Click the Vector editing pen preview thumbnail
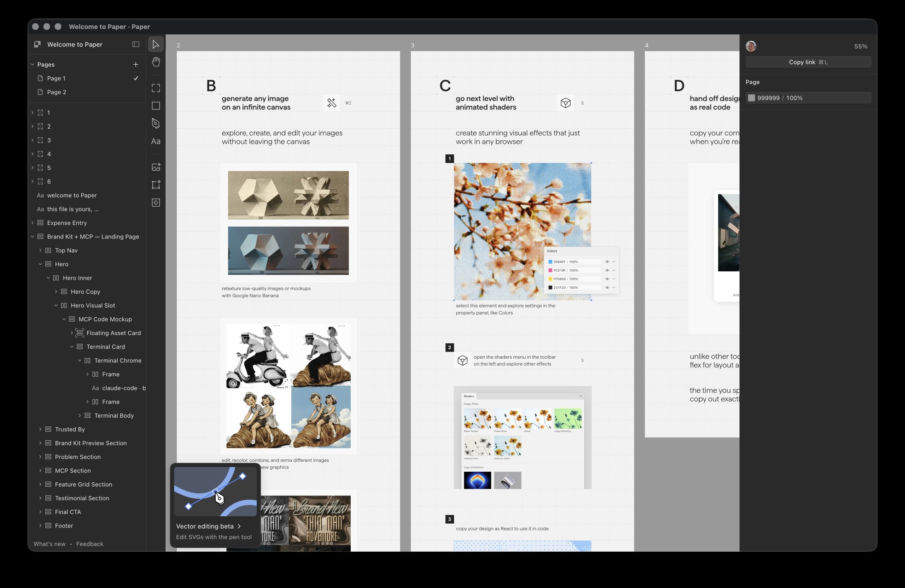Image resolution: width=905 pixels, height=588 pixels. tap(216, 492)
